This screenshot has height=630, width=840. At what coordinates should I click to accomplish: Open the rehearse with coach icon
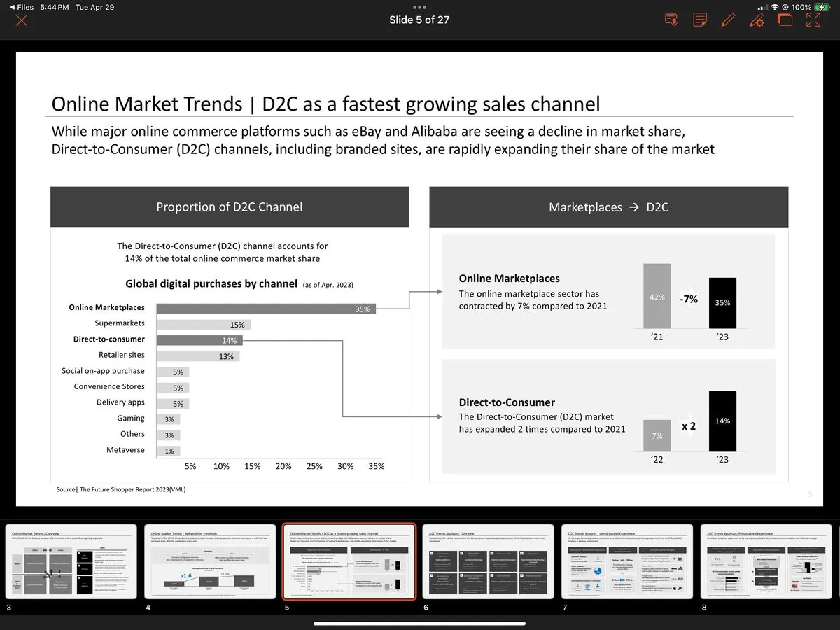tap(671, 20)
